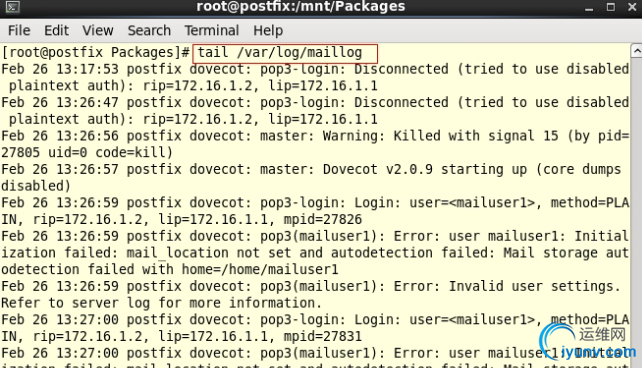
Task: Click the highlighted tail /var/log/maillog command
Action: (285, 53)
